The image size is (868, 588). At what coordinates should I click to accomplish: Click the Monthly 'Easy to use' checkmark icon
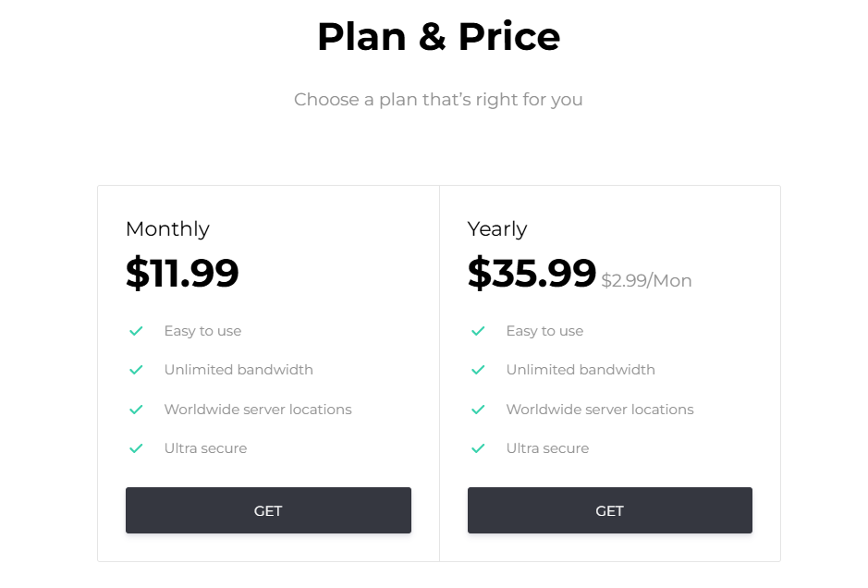click(x=136, y=331)
